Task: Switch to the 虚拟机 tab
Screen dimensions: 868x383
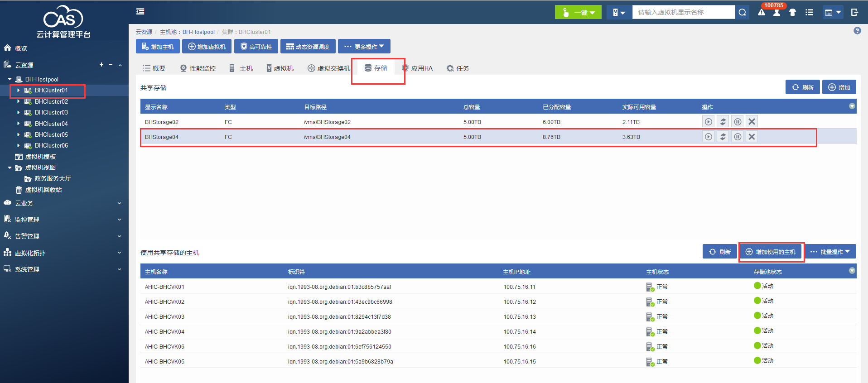Action: 280,68
